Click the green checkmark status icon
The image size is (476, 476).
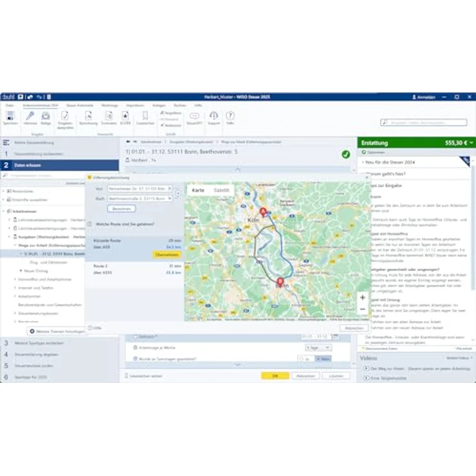click(x=346, y=154)
